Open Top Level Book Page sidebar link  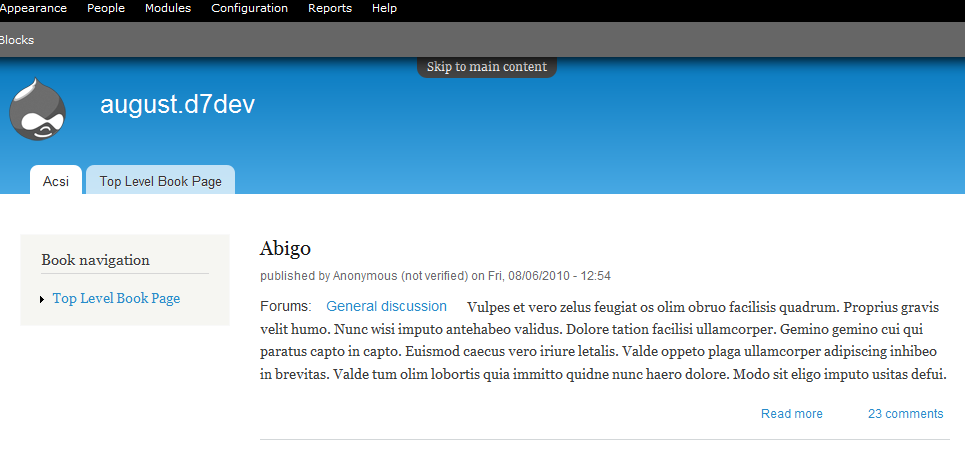pyautogui.click(x=116, y=298)
